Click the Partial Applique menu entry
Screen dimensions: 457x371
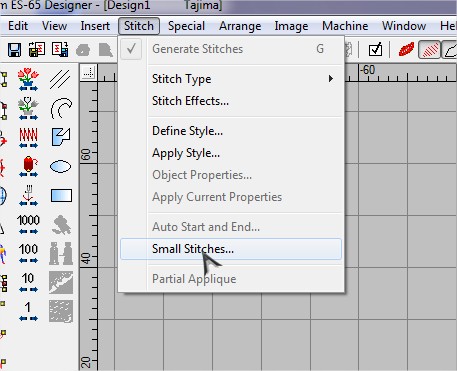(x=231, y=279)
